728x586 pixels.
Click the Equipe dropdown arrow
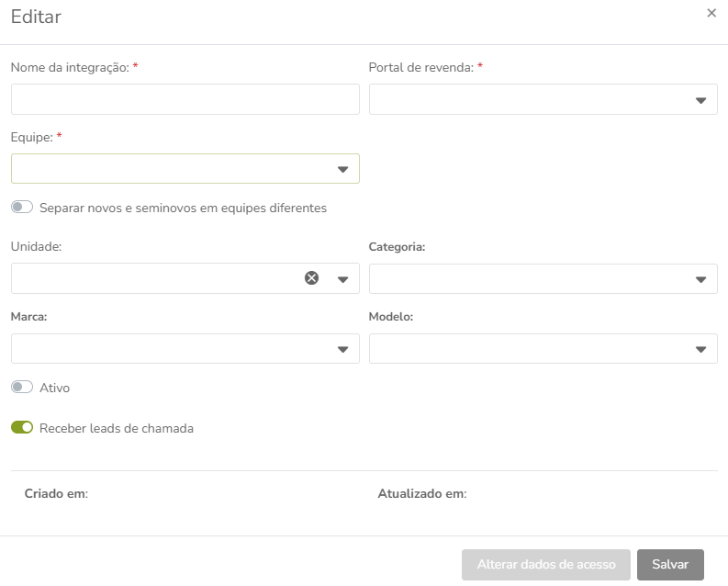tap(342, 170)
